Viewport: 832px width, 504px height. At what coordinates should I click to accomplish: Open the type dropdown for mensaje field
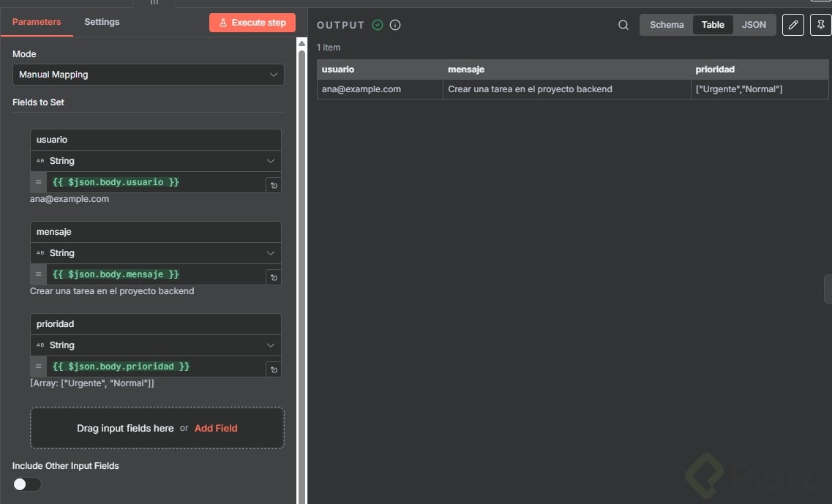[x=155, y=253]
